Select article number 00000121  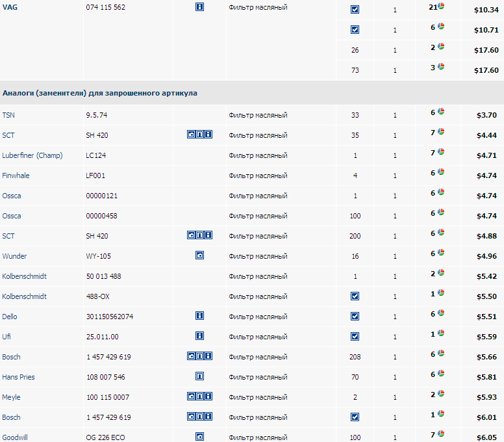[x=101, y=196]
